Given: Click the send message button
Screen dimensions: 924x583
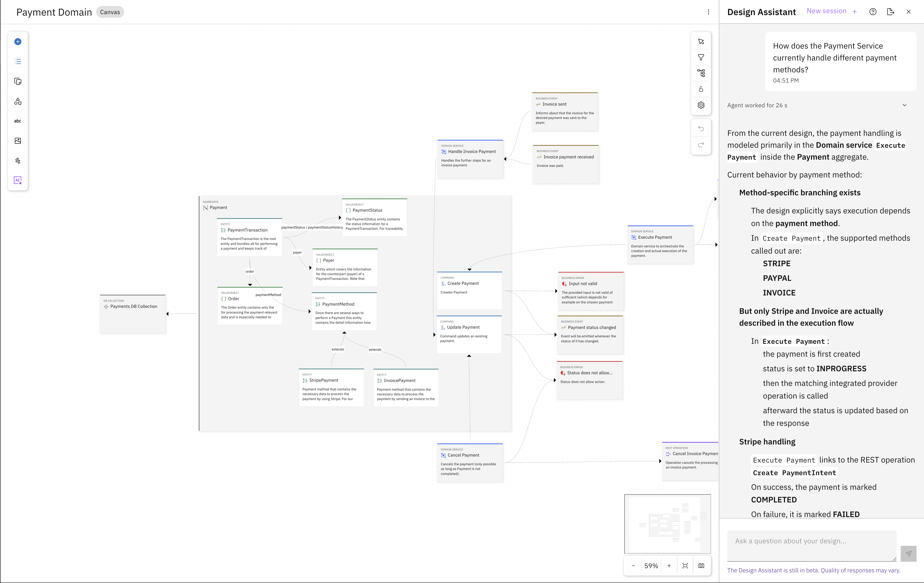Looking at the screenshot, I should pyautogui.click(x=908, y=554).
